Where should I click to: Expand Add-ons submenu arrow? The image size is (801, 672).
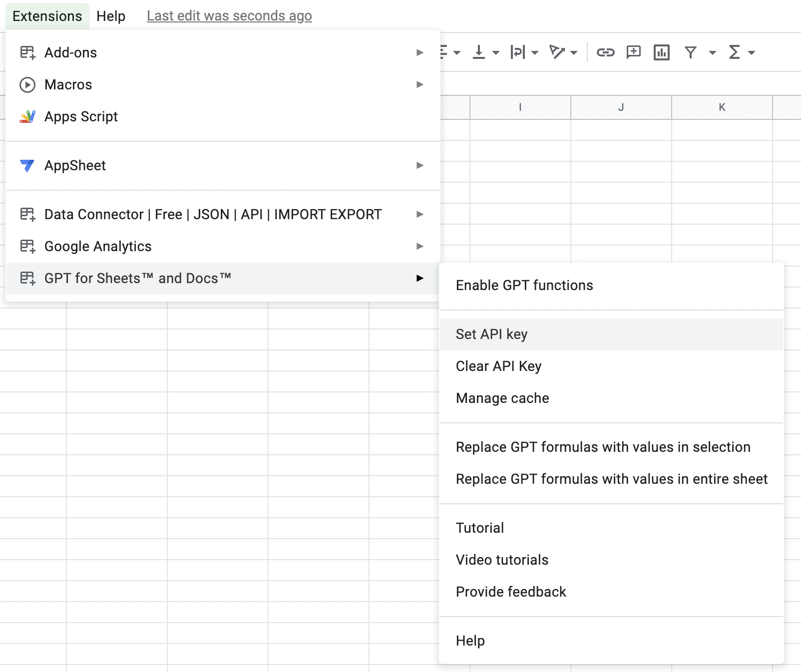[x=420, y=52]
